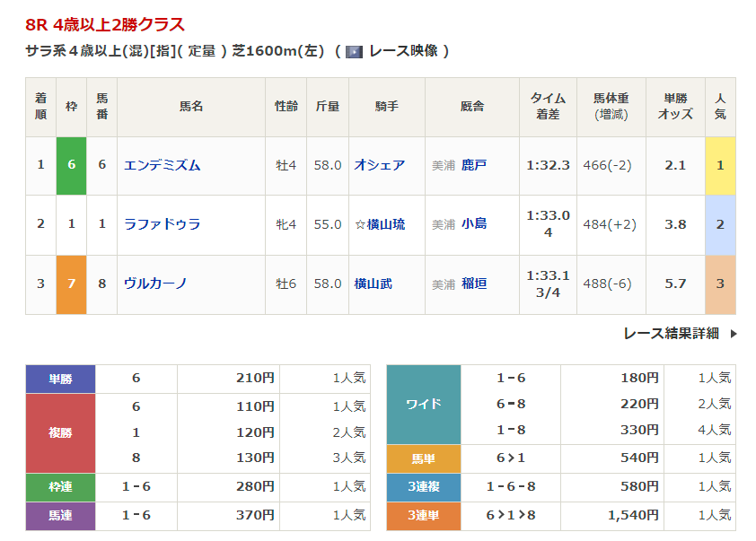Click the ワイド payout label

coord(423,404)
